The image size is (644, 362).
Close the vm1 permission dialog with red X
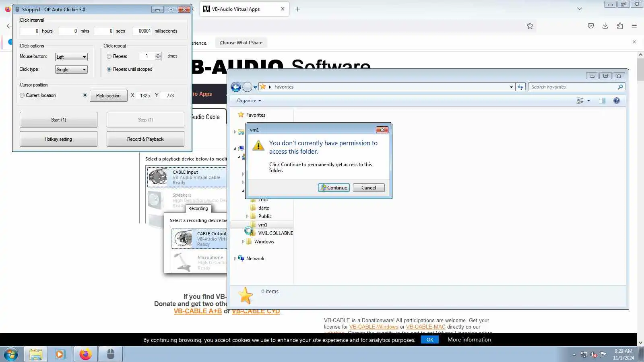pos(382,130)
